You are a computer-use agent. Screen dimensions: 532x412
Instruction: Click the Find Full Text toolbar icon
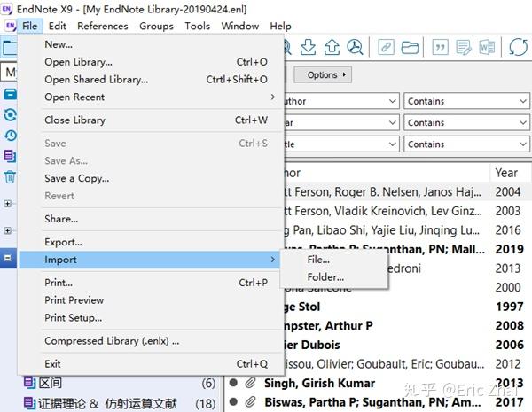[x=356, y=47]
